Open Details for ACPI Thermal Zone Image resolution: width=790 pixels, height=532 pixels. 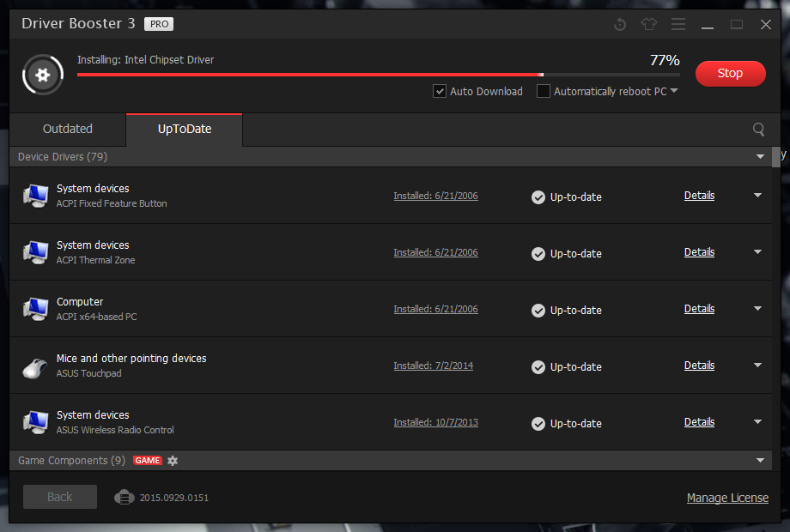[x=699, y=251]
